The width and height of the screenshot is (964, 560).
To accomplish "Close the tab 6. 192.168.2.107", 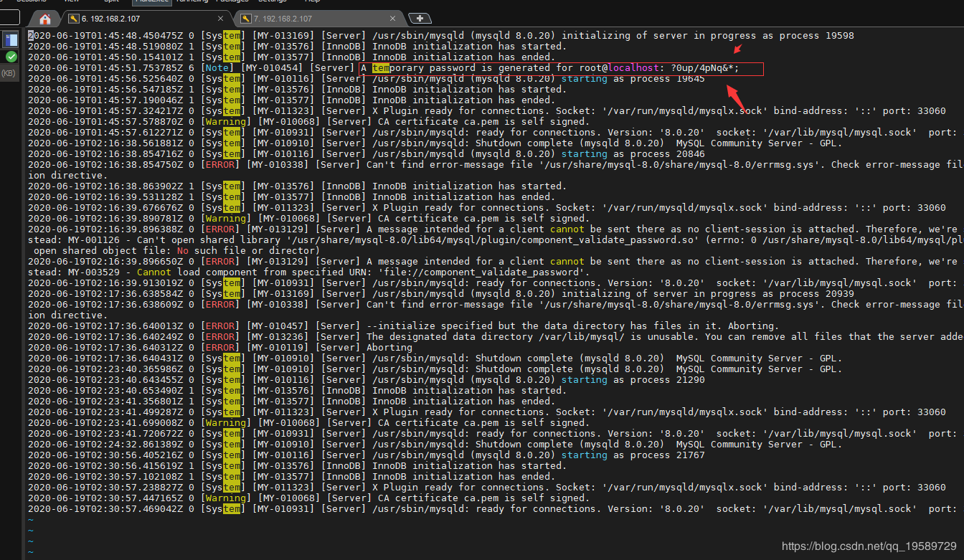I will pos(220,19).
